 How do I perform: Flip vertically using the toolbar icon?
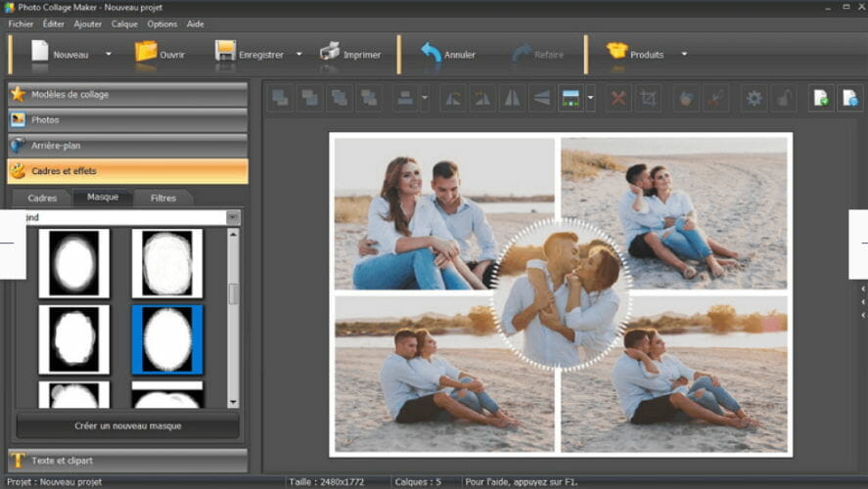pyautogui.click(x=540, y=98)
